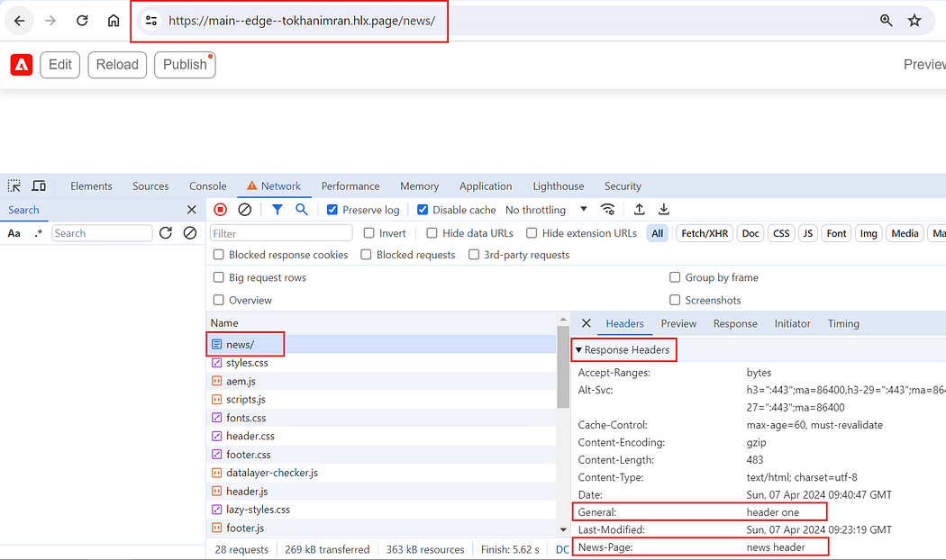Toggle the network filter funnel icon
The width and height of the screenshot is (946, 560).
277,209
